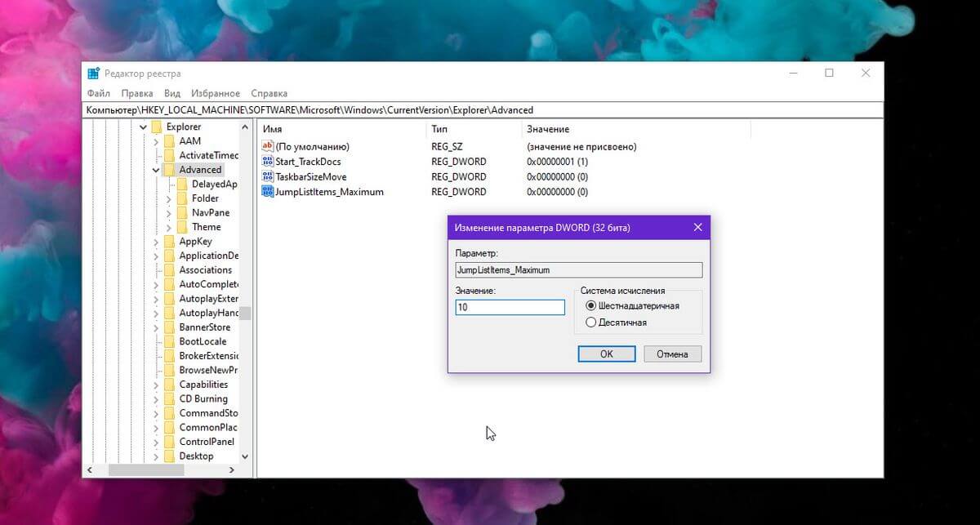Select the Десятичная (decimal) radio button
Image resolution: width=980 pixels, height=525 pixels.
pos(591,323)
